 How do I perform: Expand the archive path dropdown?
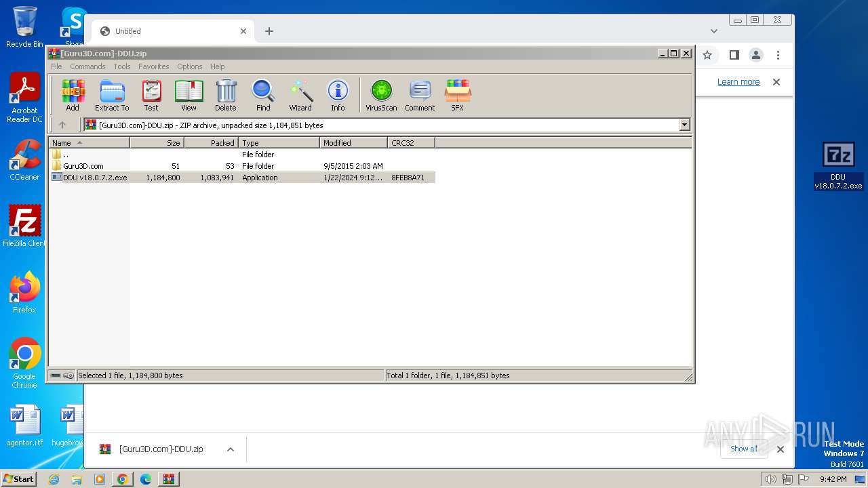[x=684, y=125]
